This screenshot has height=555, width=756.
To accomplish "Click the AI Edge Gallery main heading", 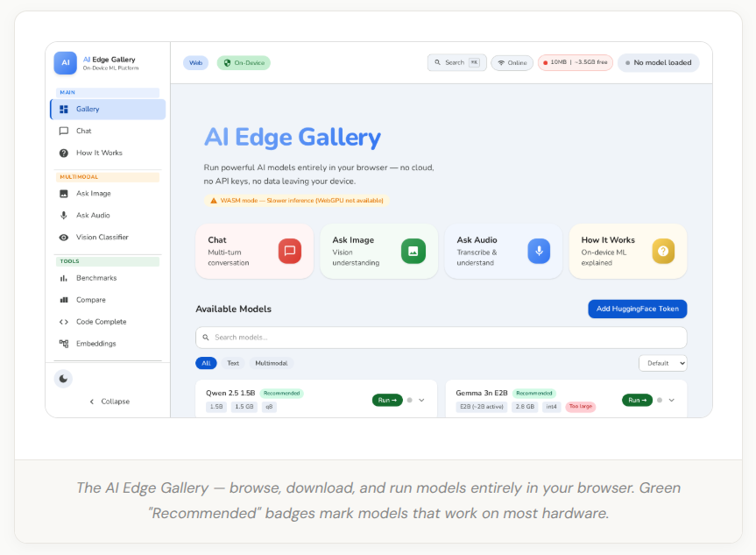I will (293, 137).
